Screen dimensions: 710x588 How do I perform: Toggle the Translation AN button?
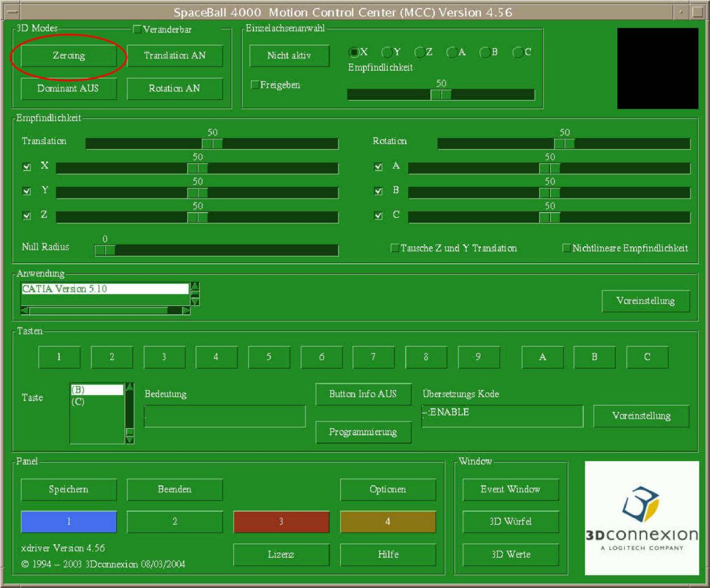coord(175,56)
